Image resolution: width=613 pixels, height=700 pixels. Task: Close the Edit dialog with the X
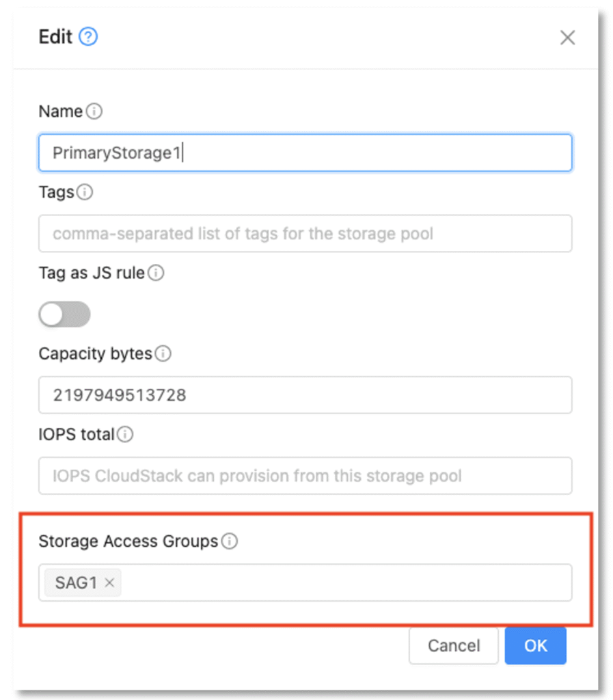tap(567, 38)
